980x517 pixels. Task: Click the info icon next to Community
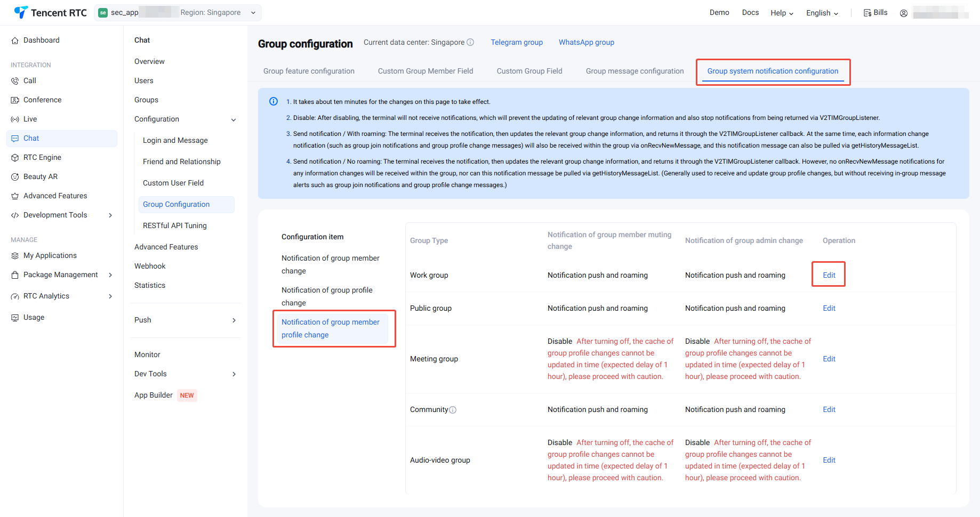(x=453, y=410)
